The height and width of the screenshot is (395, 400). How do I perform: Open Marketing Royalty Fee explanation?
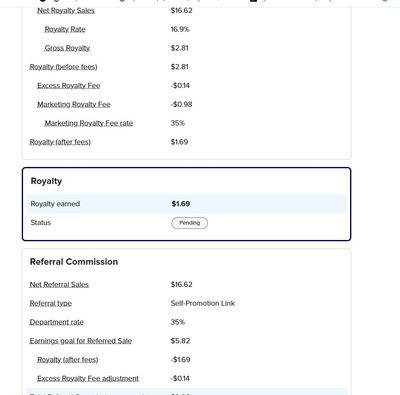(x=74, y=104)
